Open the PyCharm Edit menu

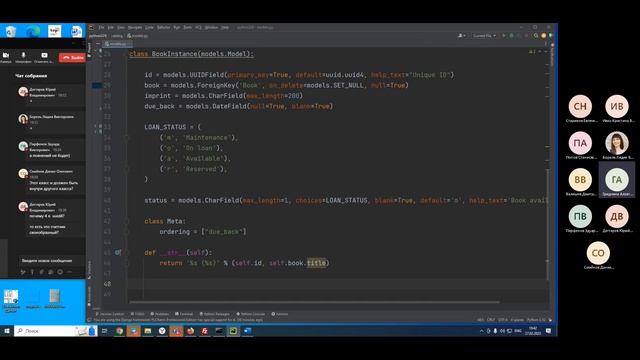pos(111,27)
